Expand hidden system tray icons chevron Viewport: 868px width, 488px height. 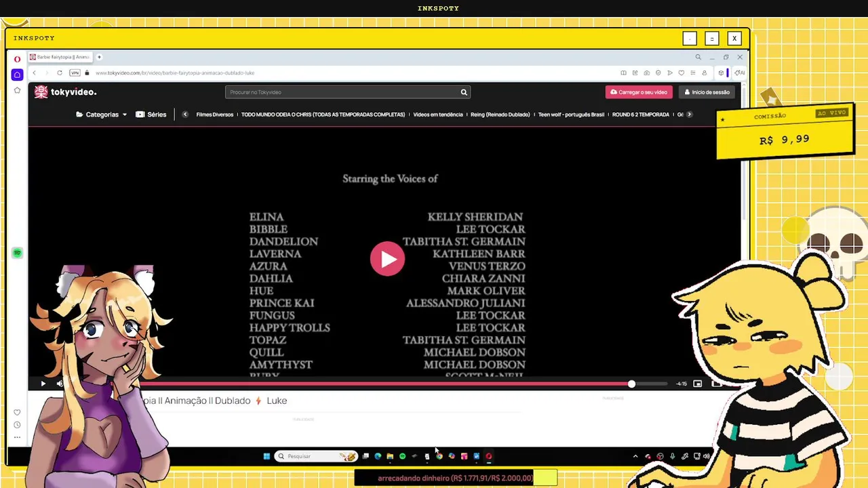(x=635, y=456)
